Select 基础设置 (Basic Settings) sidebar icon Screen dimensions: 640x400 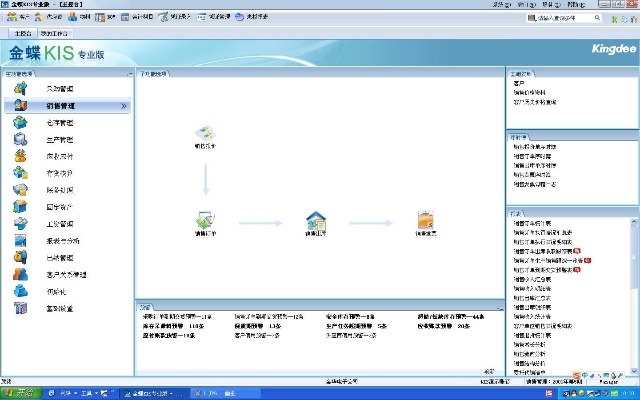[x=21, y=308]
